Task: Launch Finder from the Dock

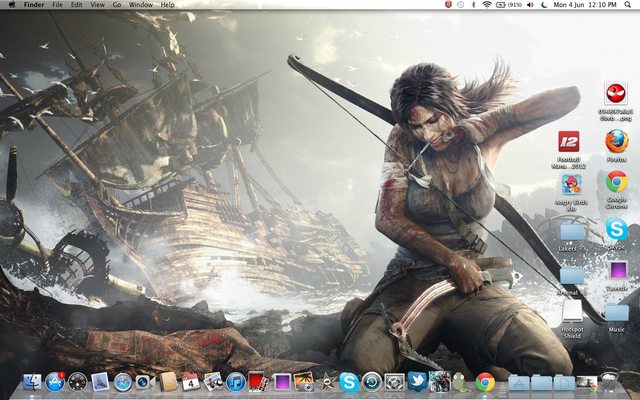Action: click(x=32, y=382)
